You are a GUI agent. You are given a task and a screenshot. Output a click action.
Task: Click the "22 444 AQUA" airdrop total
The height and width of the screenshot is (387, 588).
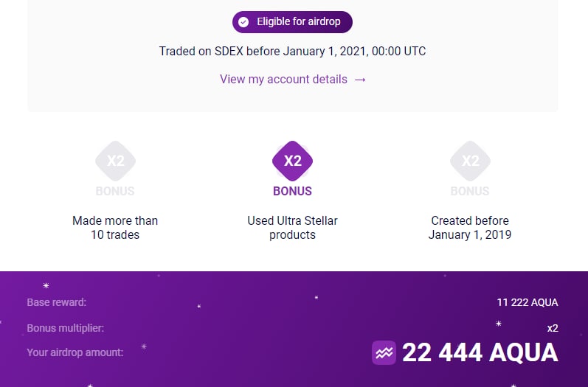(x=480, y=352)
